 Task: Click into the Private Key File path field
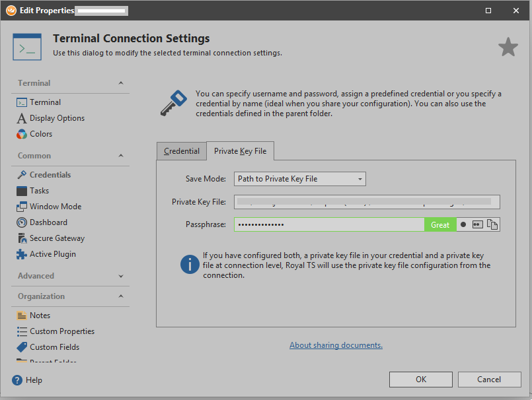[367, 202]
